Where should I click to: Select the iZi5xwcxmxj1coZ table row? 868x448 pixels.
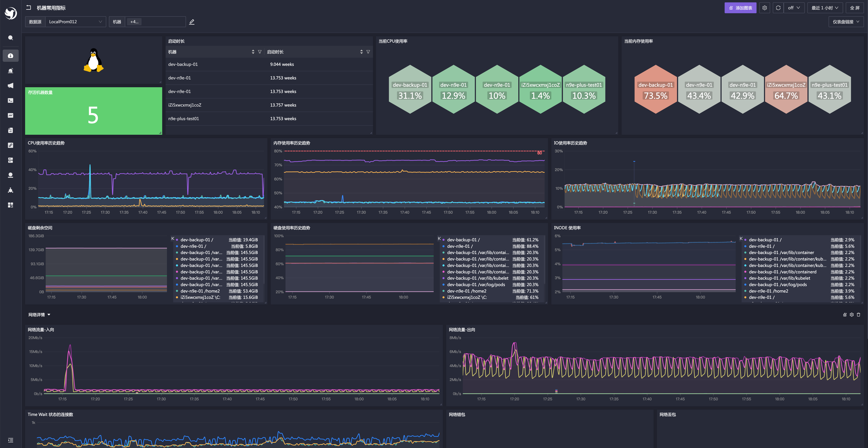[x=269, y=105]
